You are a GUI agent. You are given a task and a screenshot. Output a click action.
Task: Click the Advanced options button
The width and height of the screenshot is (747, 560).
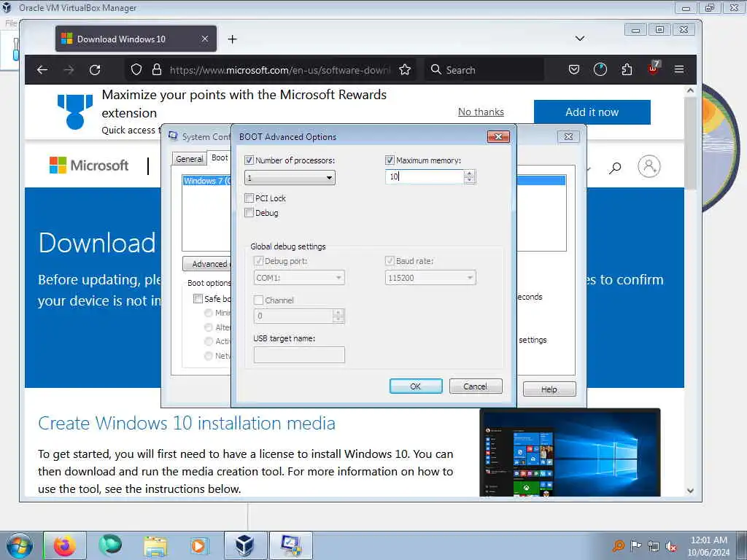click(207, 264)
